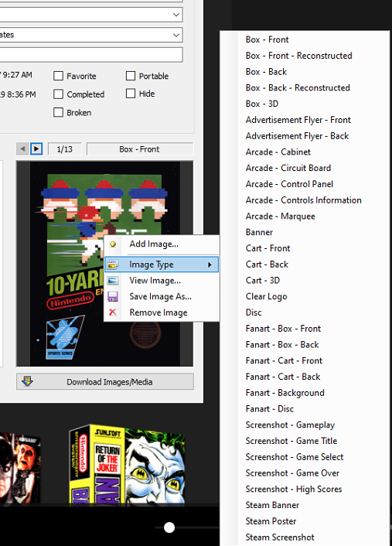Toggle the Hide checkbox
The width and height of the screenshot is (392, 546).
tap(131, 94)
